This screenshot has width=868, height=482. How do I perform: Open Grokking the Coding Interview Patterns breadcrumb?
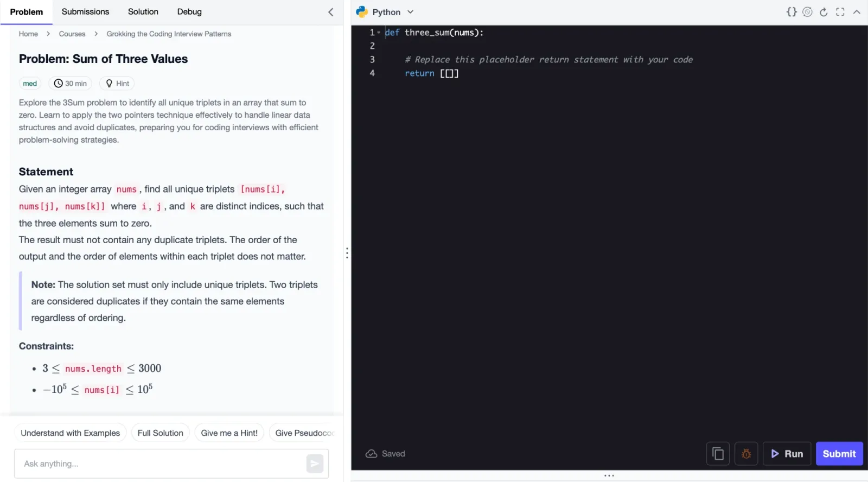(169, 34)
